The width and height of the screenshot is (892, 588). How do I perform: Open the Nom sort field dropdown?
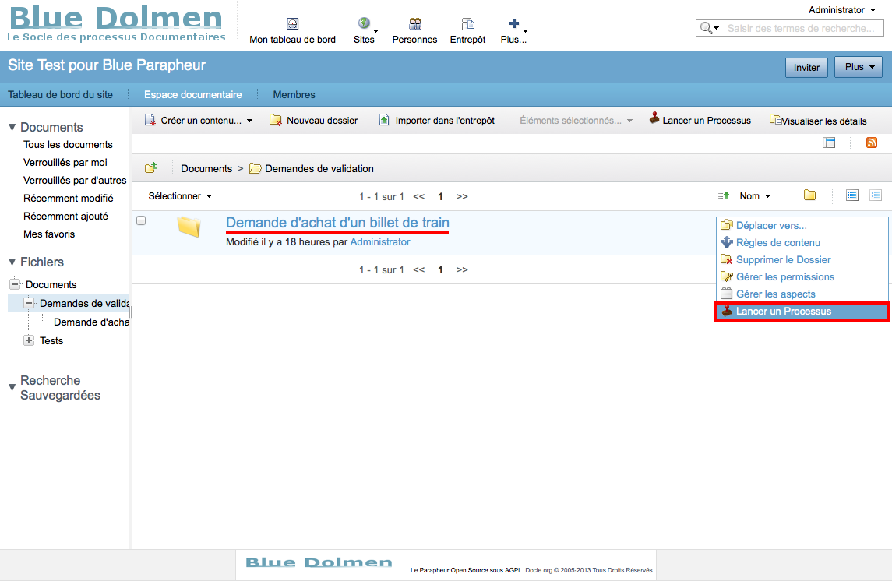coord(755,196)
